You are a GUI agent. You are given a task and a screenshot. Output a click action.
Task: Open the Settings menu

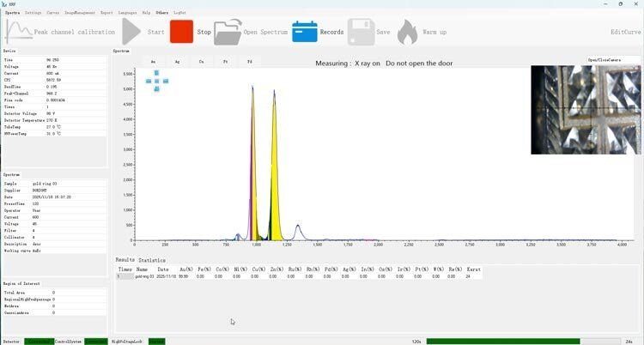tap(33, 13)
